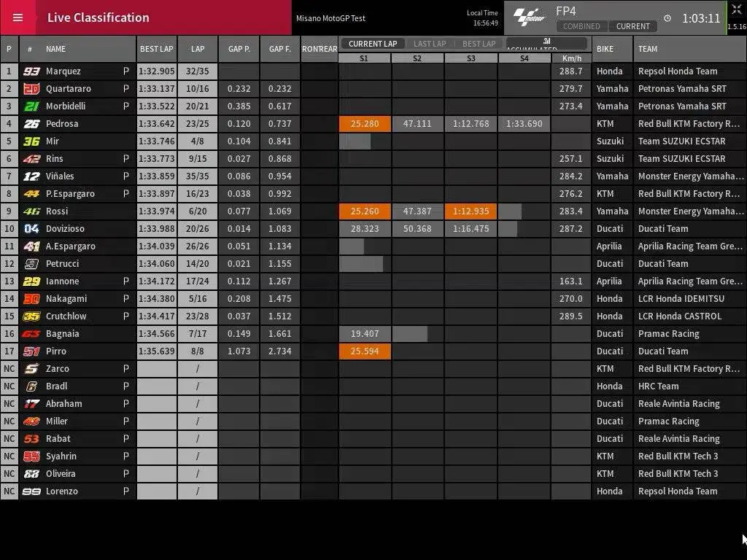Click Petrucci's number 9 badge
Viewport: 747px width, 560px height.
pyautogui.click(x=31, y=264)
